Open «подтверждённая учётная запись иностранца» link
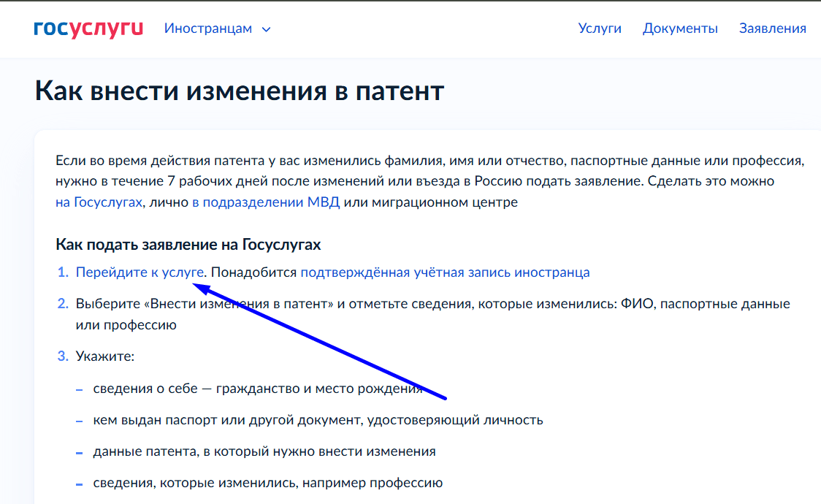821x504 pixels. [x=445, y=272]
